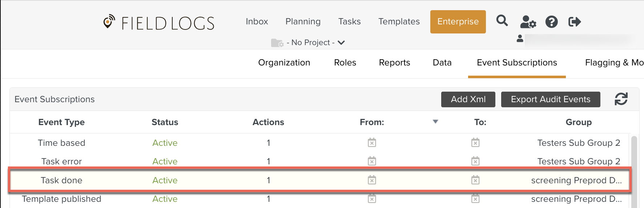The height and width of the screenshot is (208, 644).
Task: Open the Templates menu item
Action: coord(399,21)
